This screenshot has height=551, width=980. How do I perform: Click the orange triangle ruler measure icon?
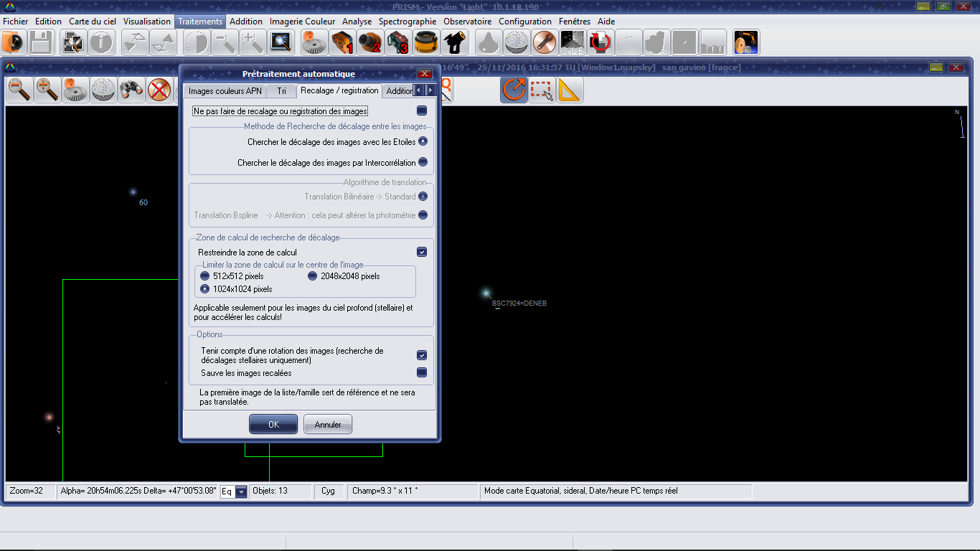point(570,90)
